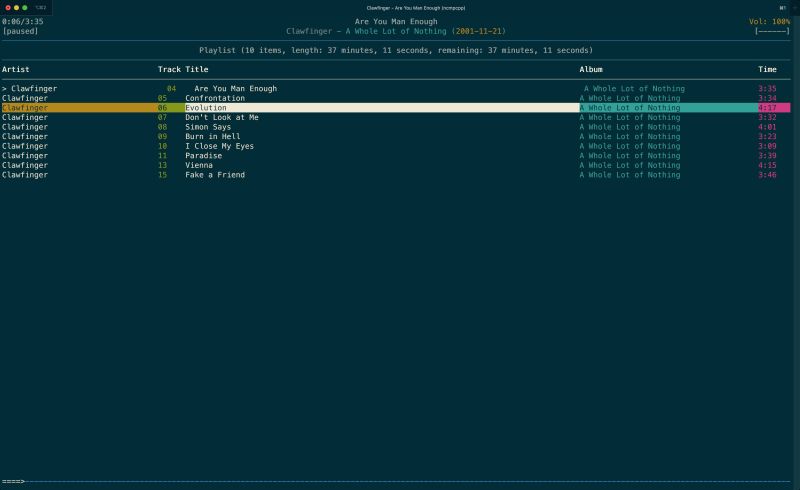
Task: Click track number 06 in highlighted row
Action: coord(162,108)
